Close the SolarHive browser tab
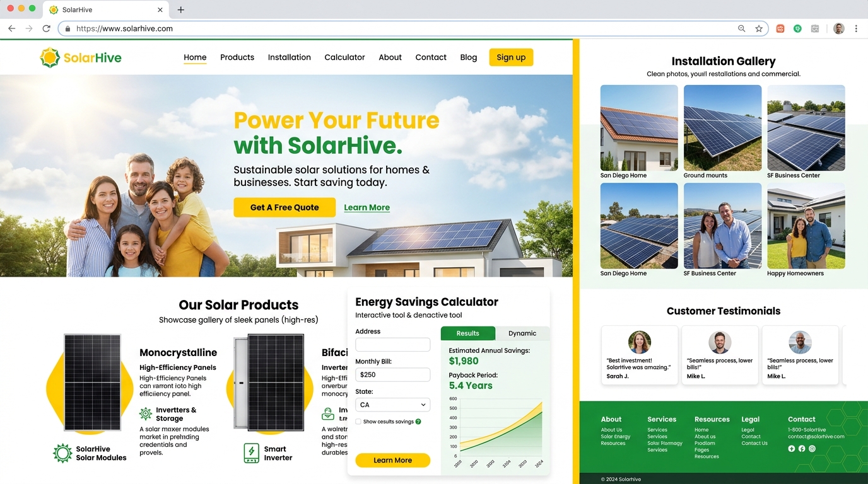868x484 pixels. 160,9
